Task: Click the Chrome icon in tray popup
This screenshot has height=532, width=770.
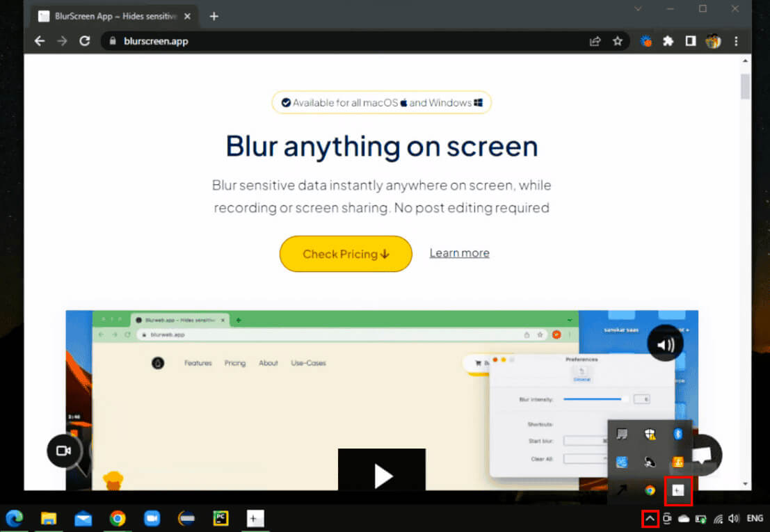Action: click(650, 490)
